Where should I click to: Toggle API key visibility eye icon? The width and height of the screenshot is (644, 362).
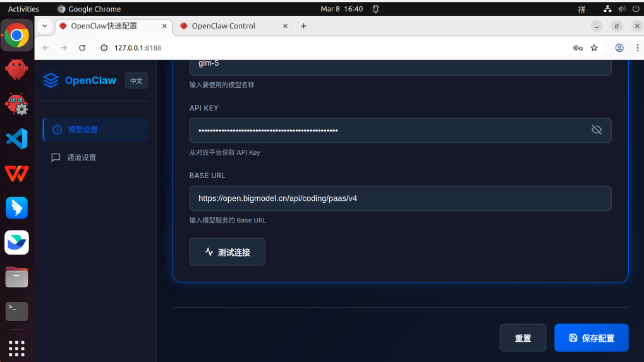pos(596,130)
